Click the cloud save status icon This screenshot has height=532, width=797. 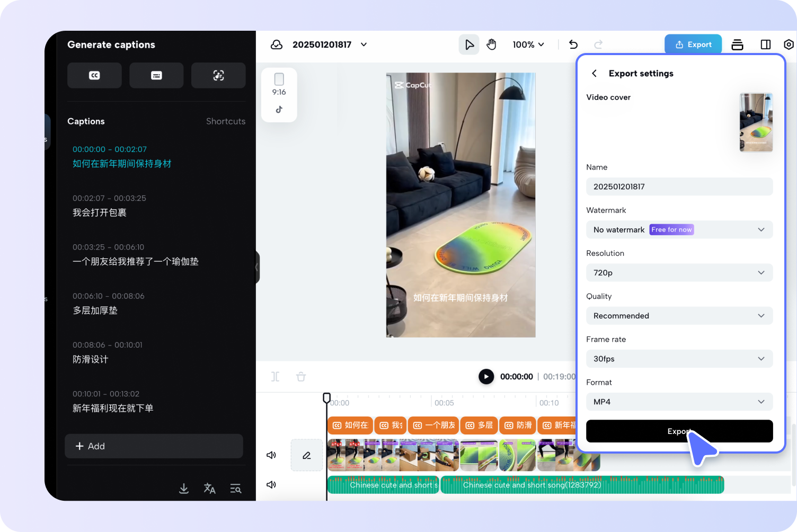tap(277, 45)
